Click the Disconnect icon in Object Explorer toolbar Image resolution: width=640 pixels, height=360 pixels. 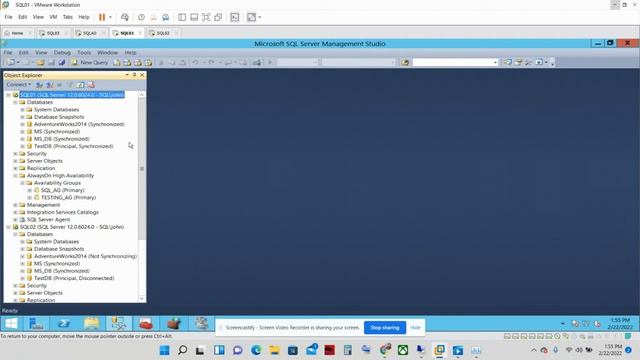(49, 85)
